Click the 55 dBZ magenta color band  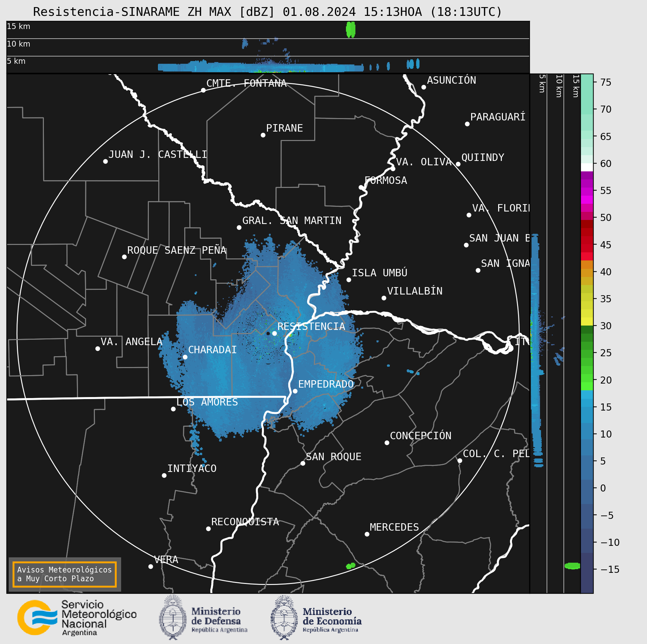click(587, 192)
